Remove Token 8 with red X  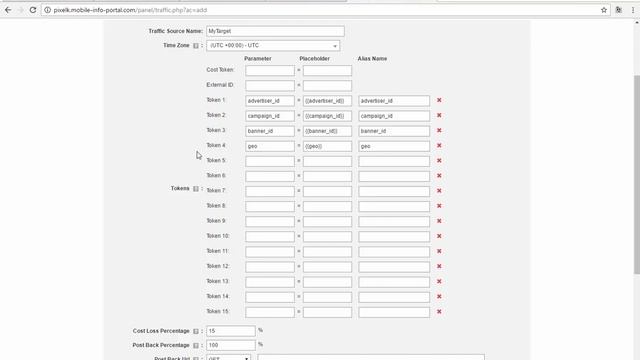point(439,206)
